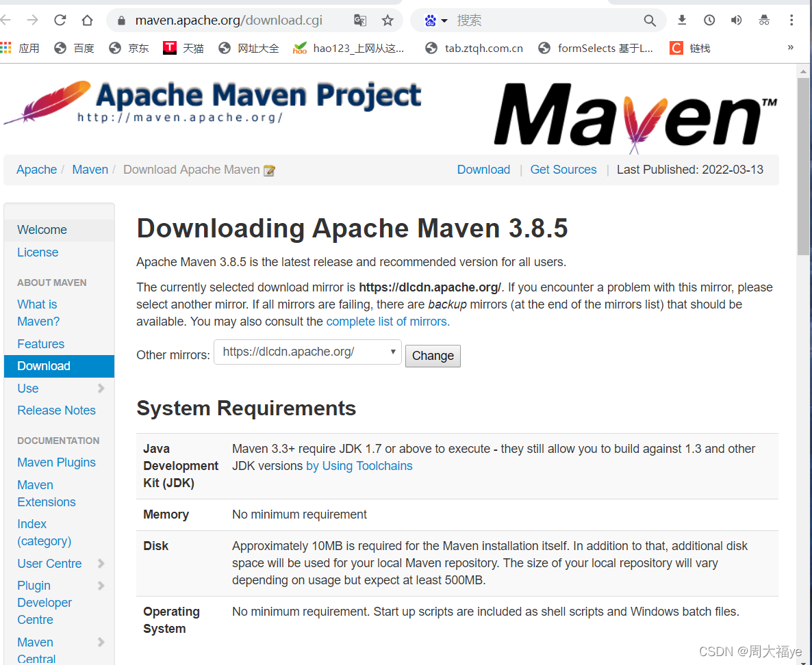Open the User Centre sidebar item

[49, 564]
